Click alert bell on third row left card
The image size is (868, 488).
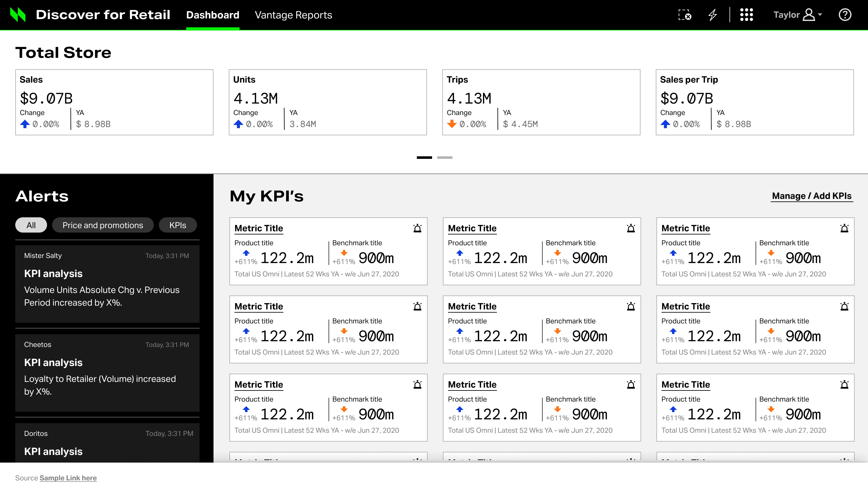pyautogui.click(x=417, y=384)
